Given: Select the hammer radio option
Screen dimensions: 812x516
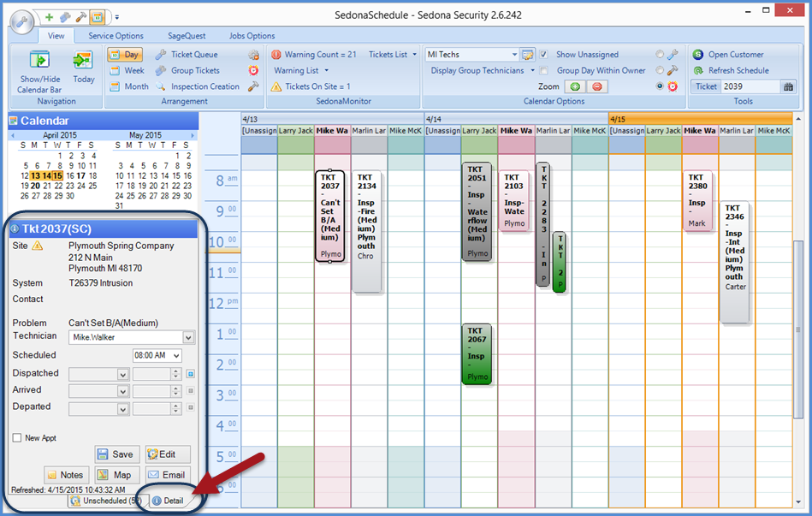Looking at the screenshot, I should point(660,70).
